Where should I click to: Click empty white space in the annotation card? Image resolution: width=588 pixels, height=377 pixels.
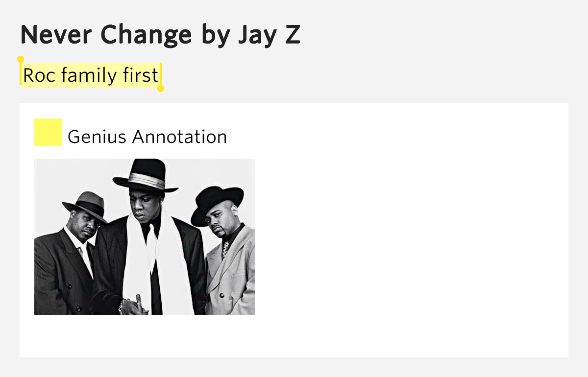(412, 235)
